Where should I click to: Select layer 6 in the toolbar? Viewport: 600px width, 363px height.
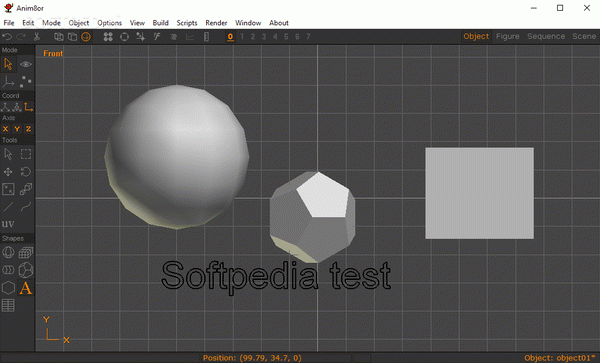(297, 37)
